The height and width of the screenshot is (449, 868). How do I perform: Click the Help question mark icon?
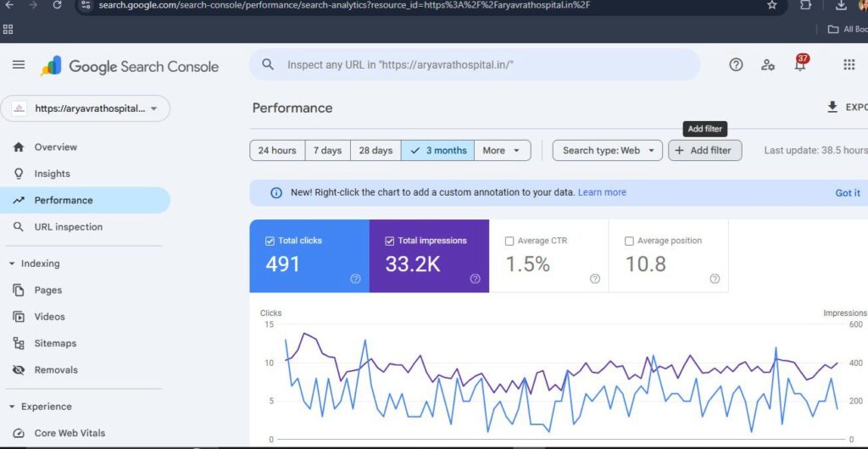coord(736,65)
